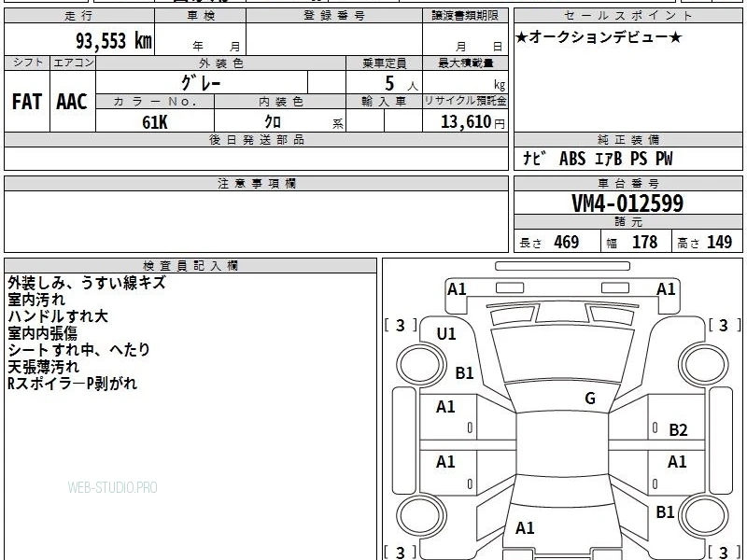Click the 輸入車 header

click(384, 102)
